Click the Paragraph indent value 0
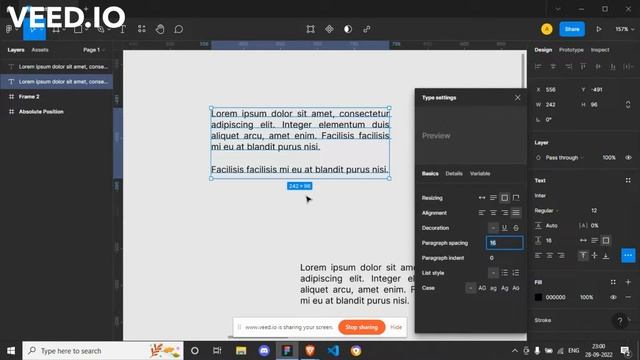 pyautogui.click(x=491, y=258)
